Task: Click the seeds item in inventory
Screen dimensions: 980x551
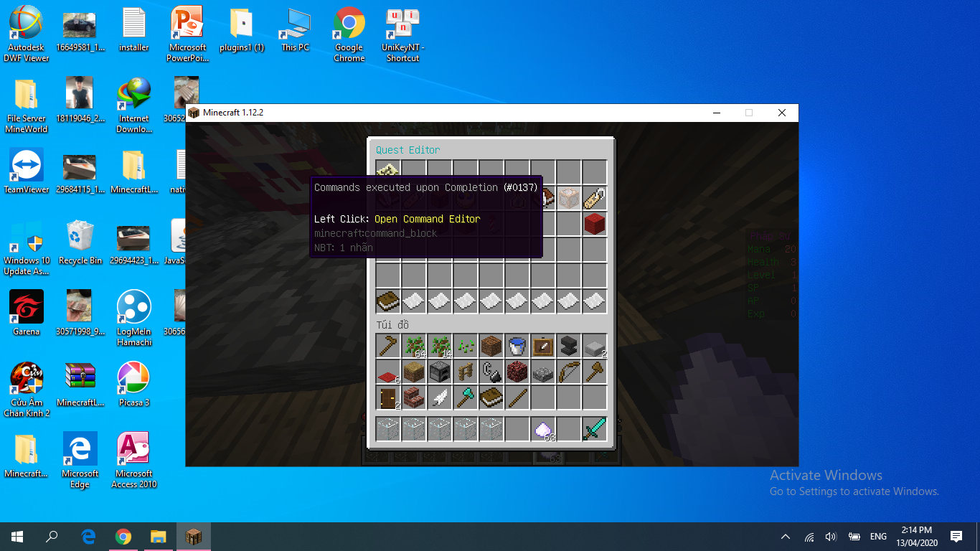Action: coord(466,346)
